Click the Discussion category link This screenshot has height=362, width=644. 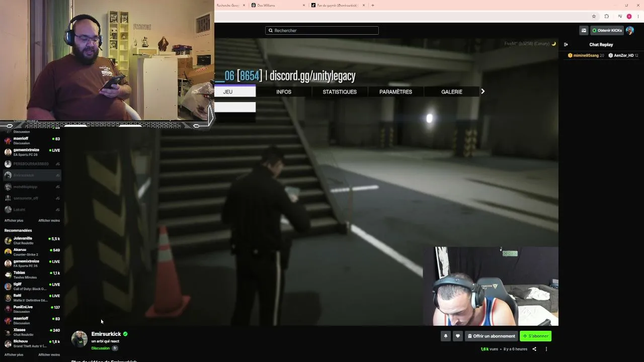pyautogui.click(x=101, y=348)
